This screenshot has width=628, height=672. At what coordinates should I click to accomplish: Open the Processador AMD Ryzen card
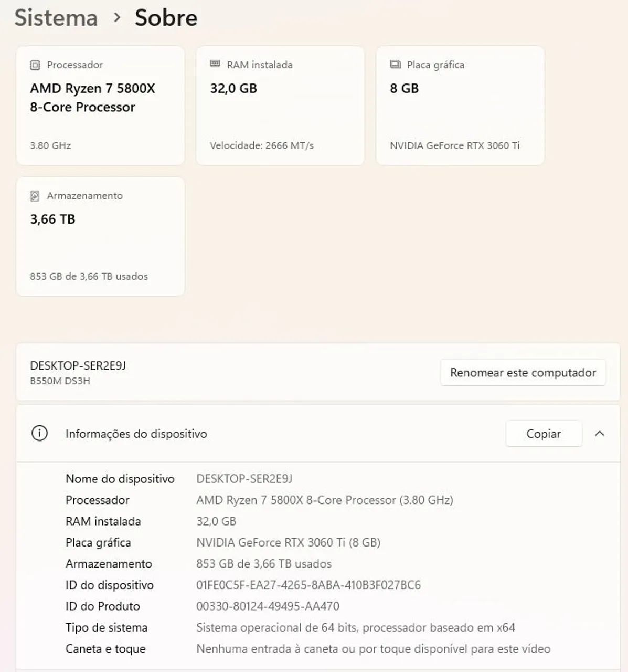(x=100, y=106)
